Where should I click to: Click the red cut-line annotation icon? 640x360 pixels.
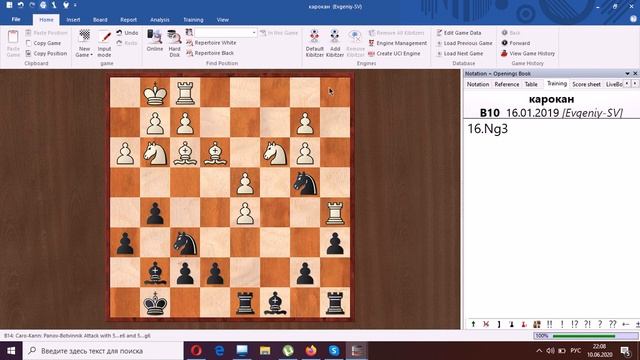click(486, 324)
